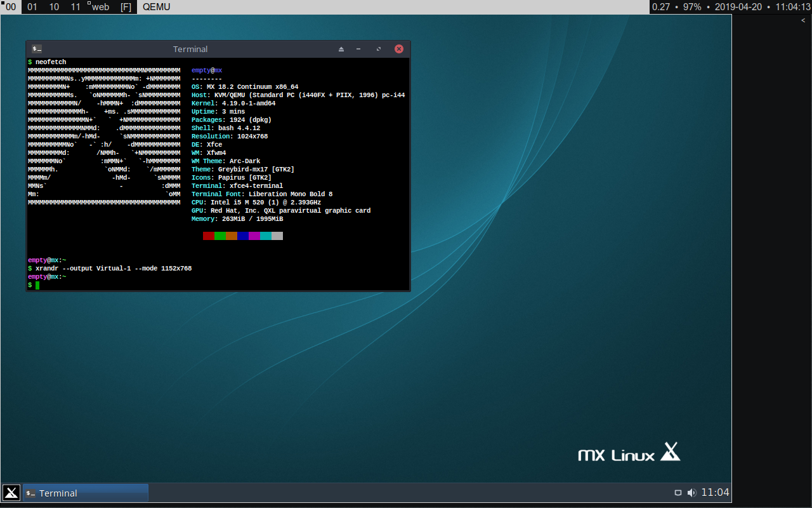This screenshot has height=508, width=812.
Task: Click the terminal icon in window title bar
Action: [x=37, y=49]
